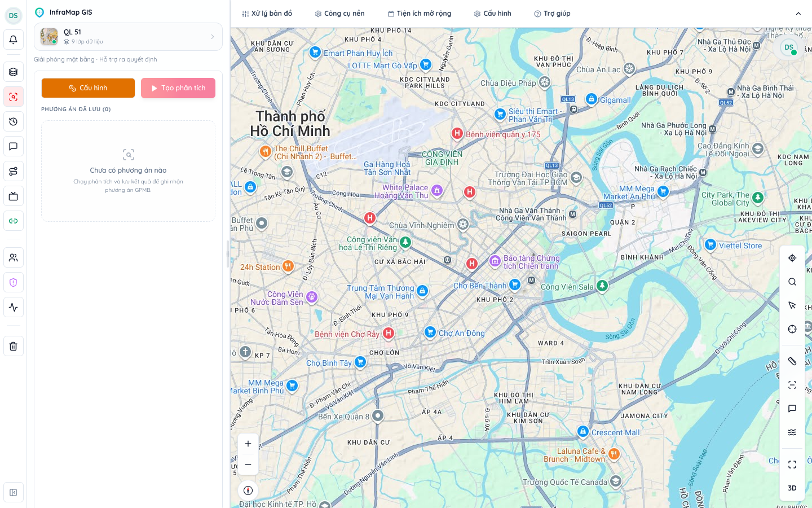Click the Chưa có phương án nào text

(128, 170)
